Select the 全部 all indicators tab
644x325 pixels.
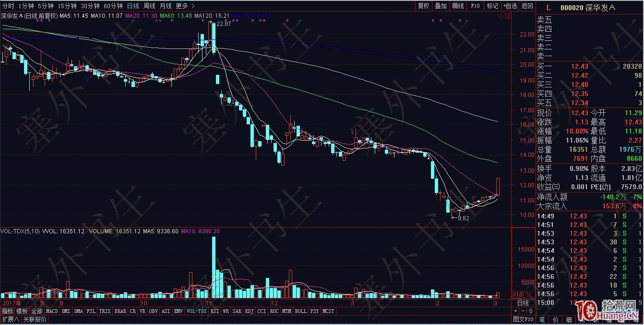pyautogui.click(x=37, y=311)
